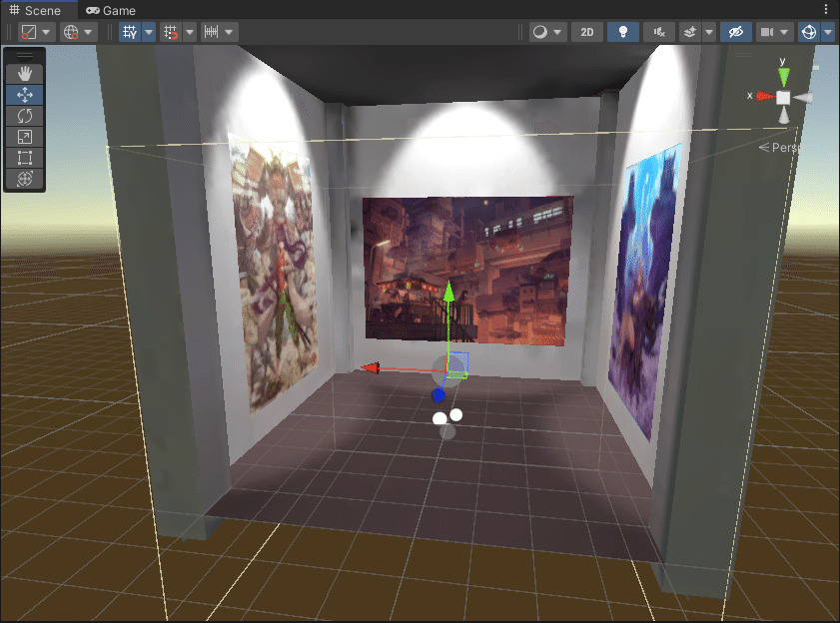The width and height of the screenshot is (840, 623).
Task: Expand the handle rotation dropdown arrow
Action: click(88, 32)
